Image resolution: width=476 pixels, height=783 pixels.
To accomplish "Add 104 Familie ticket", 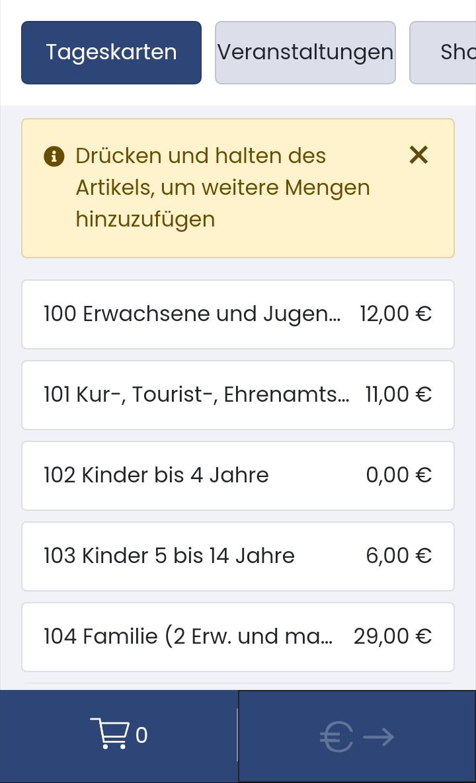I will [238, 637].
